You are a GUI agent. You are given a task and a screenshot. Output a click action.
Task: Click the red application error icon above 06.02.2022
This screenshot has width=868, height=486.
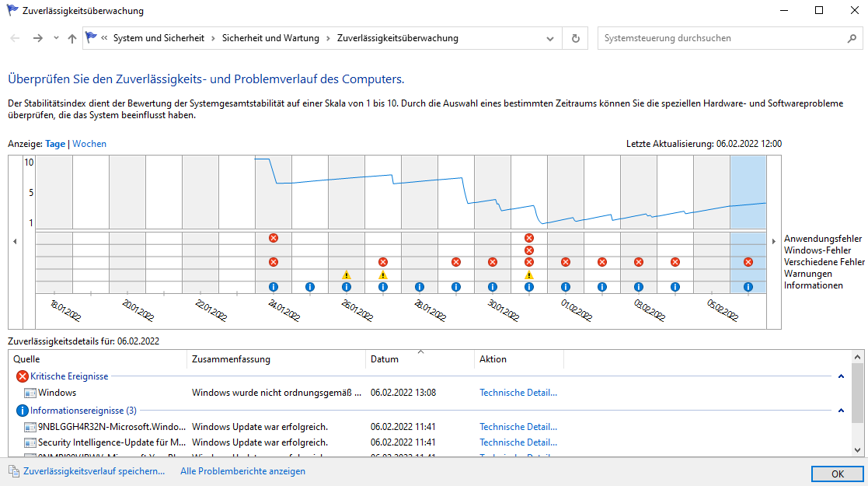[748, 261]
